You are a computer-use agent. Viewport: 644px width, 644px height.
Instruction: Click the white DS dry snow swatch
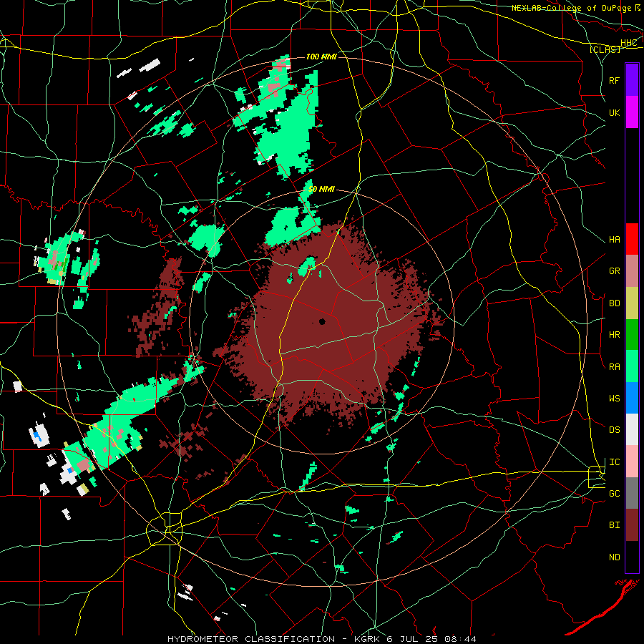pos(632,429)
